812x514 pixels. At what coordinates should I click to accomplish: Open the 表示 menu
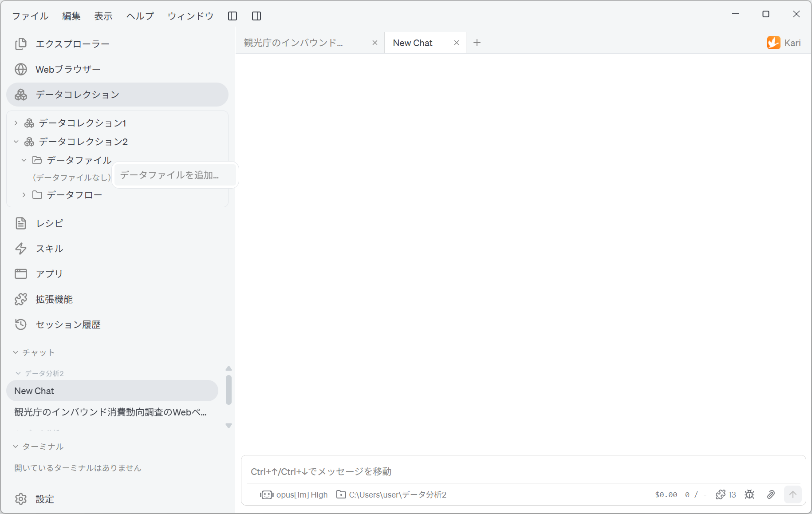click(103, 16)
